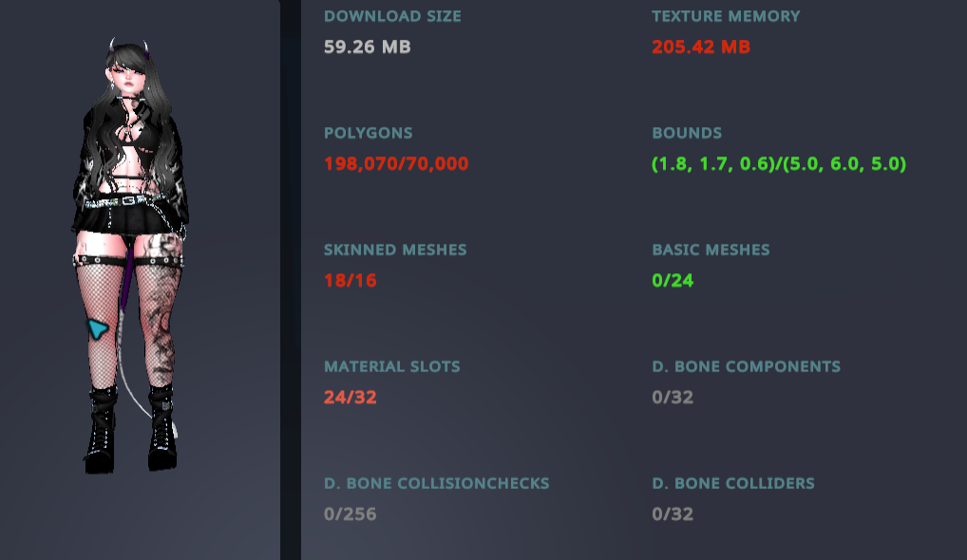Click the 24/32 material slots value
This screenshot has width=967, height=560.
(x=351, y=398)
